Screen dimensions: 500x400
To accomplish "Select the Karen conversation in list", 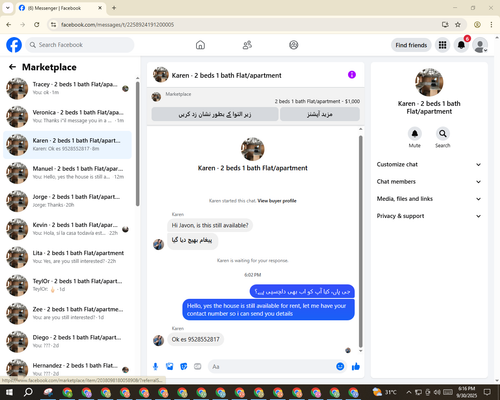I will [68, 145].
